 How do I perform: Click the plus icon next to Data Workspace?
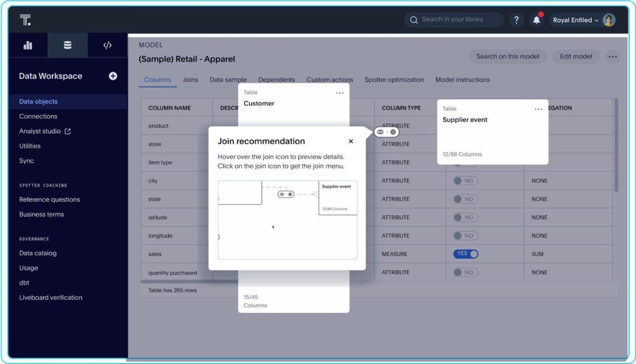pyautogui.click(x=112, y=76)
